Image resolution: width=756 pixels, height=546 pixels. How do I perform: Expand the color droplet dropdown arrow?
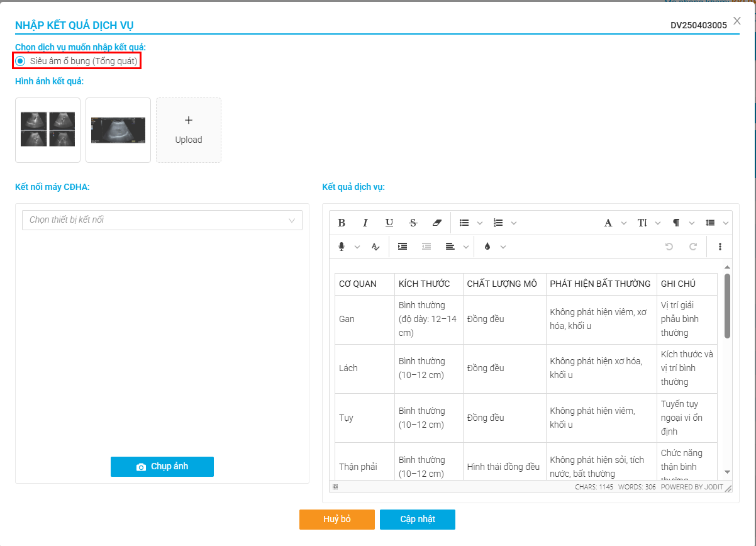click(x=503, y=247)
